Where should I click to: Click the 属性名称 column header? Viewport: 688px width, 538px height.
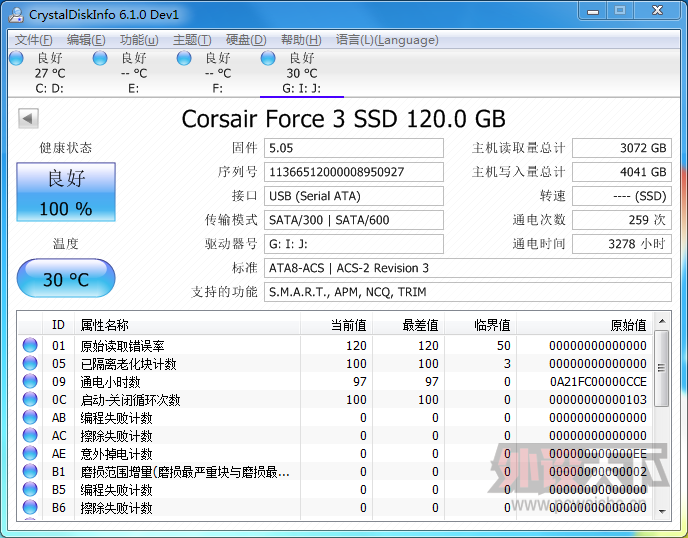(187, 325)
